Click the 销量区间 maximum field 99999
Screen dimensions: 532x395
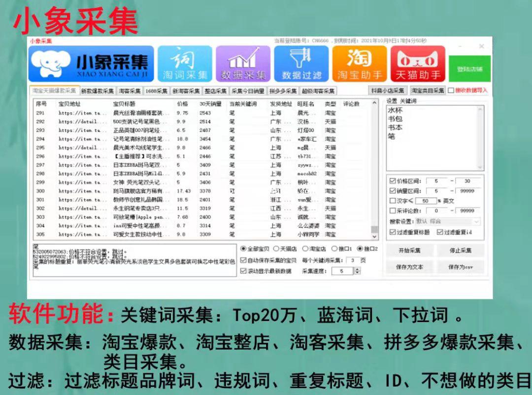[x=468, y=190]
